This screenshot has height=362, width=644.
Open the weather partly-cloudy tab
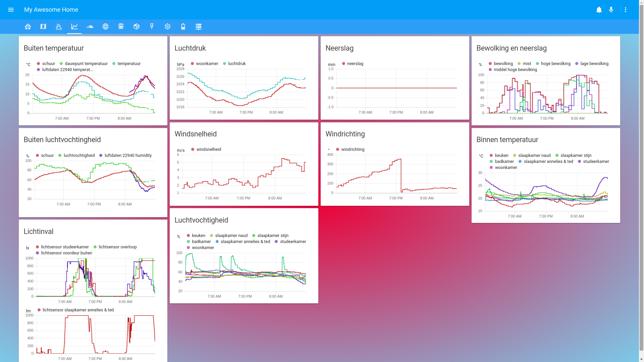click(x=59, y=26)
